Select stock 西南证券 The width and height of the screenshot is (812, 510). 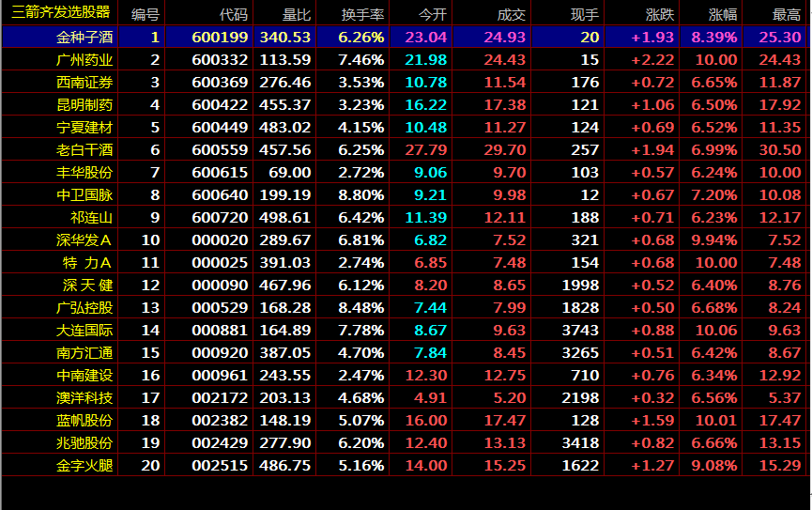[84, 83]
